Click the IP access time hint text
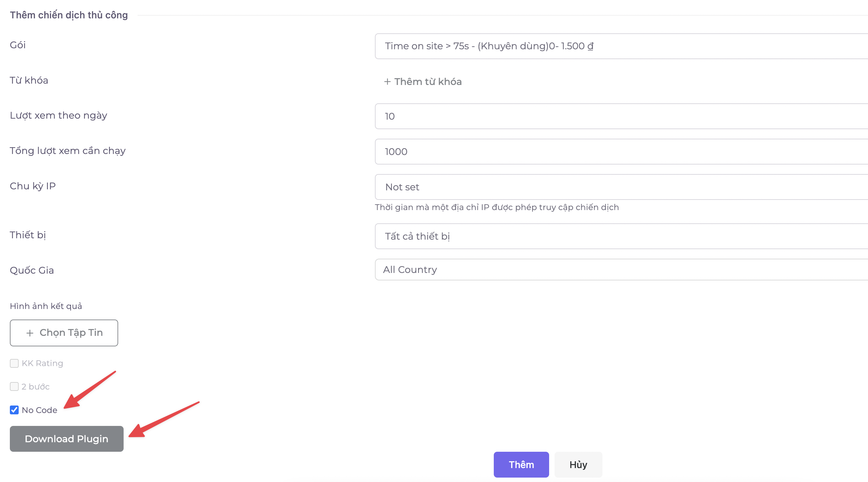This screenshot has height=482, width=868. click(497, 207)
